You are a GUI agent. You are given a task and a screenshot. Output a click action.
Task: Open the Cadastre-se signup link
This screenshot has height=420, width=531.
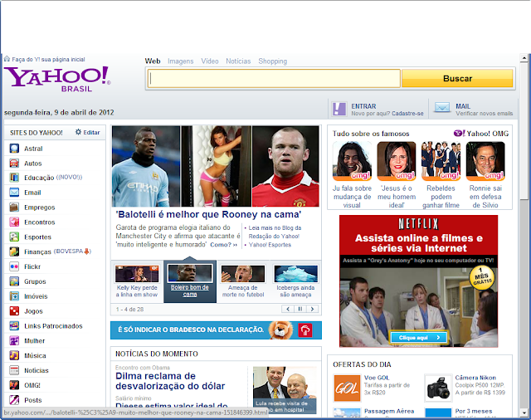407,114
